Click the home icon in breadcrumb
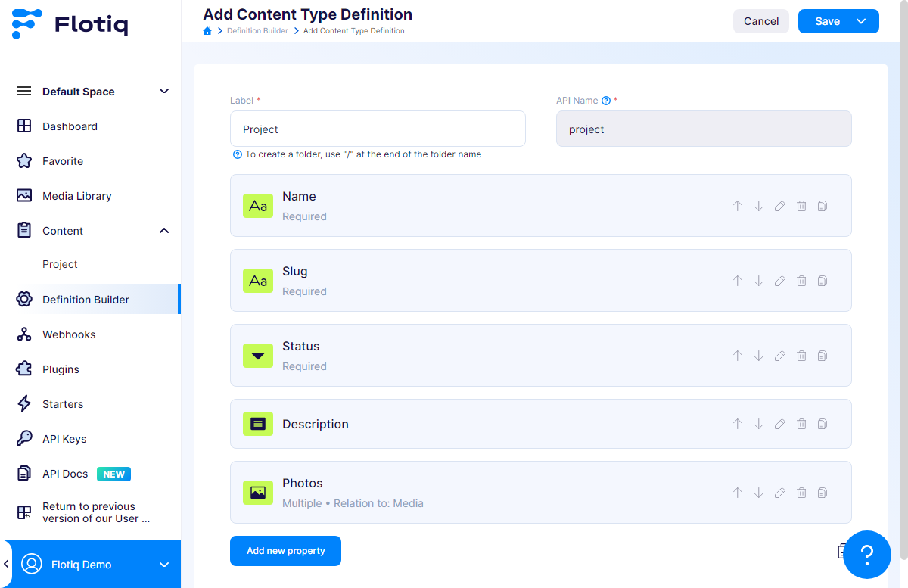The width and height of the screenshot is (908, 588). [x=207, y=31]
